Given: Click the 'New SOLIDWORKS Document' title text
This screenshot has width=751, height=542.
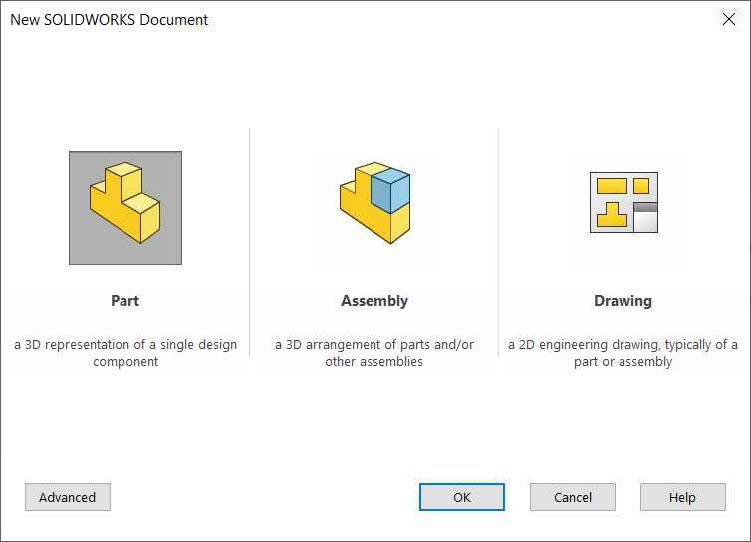Looking at the screenshot, I should click(109, 20).
